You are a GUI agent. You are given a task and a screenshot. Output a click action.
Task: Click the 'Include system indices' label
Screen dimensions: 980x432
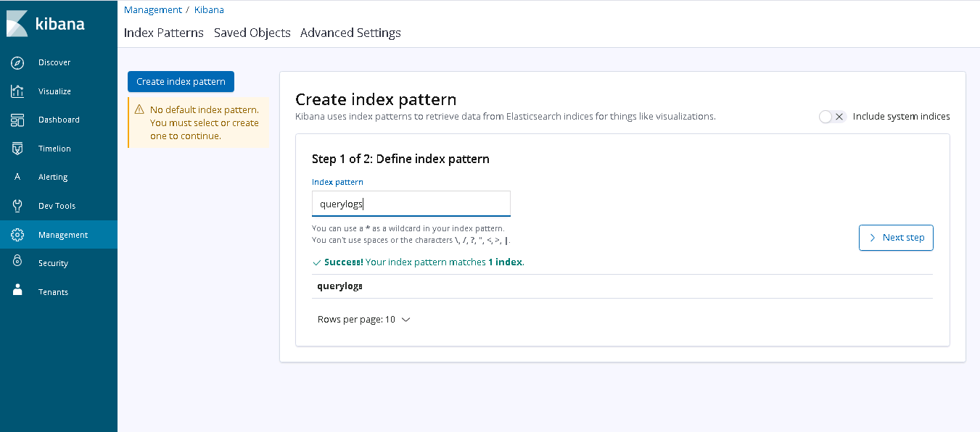[901, 116]
